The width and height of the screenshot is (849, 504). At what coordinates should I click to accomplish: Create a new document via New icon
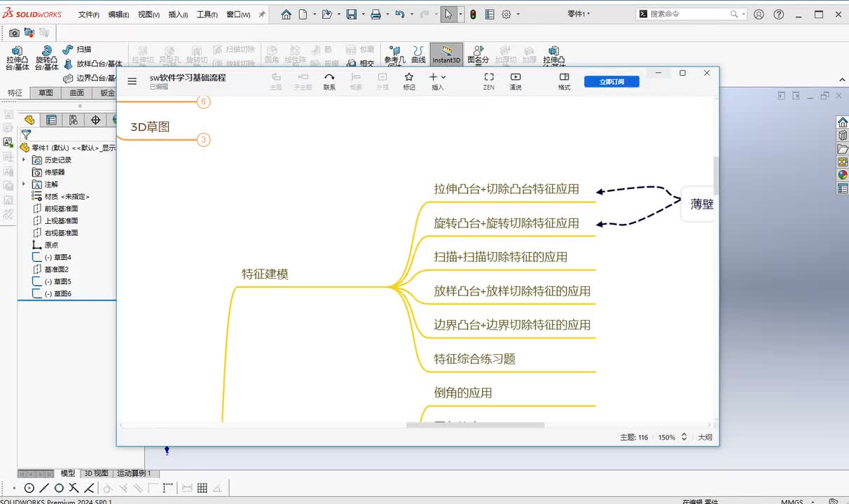(303, 14)
